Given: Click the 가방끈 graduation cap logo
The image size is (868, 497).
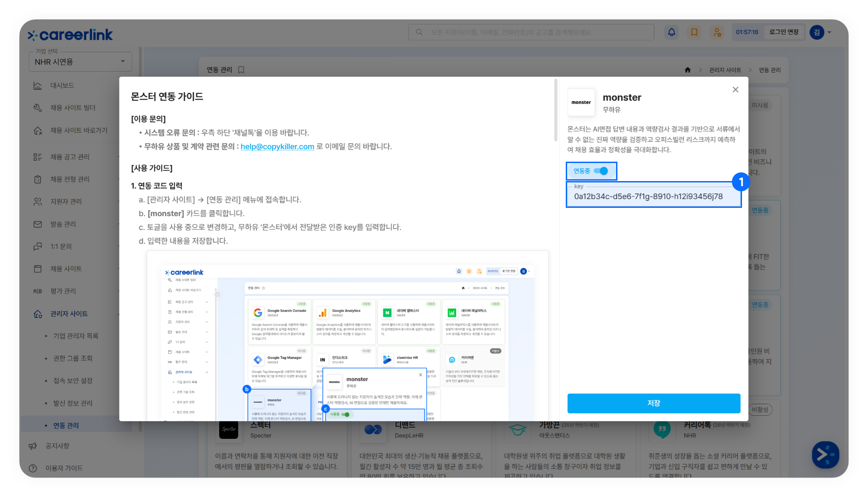Looking at the screenshot, I should (x=518, y=429).
